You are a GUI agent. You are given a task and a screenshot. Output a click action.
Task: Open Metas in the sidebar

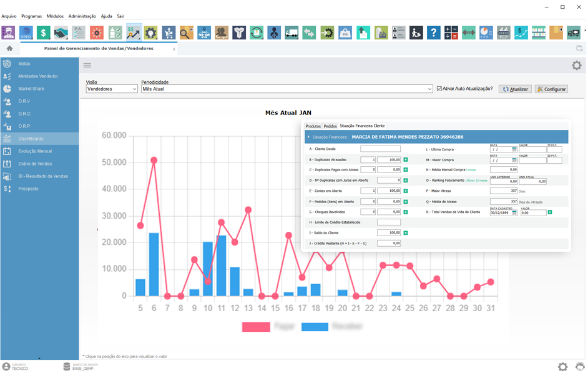(39, 64)
